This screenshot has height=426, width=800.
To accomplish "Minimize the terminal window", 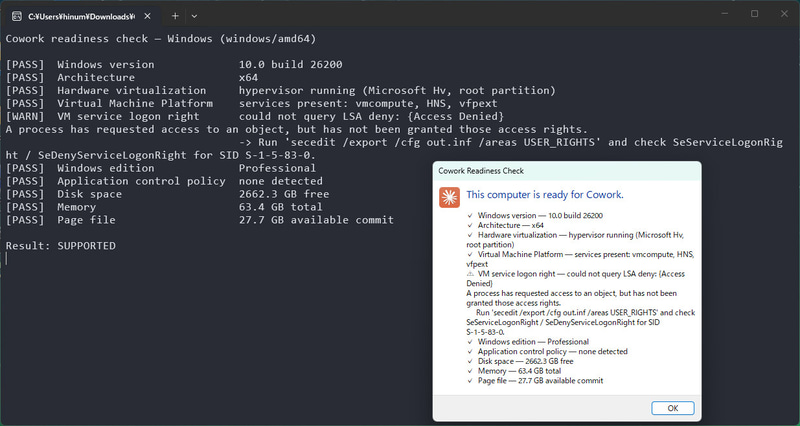I will coord(725,14).
